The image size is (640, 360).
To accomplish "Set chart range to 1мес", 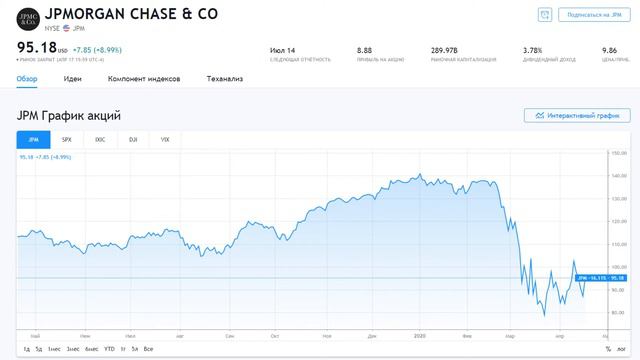I will [54, 349].
